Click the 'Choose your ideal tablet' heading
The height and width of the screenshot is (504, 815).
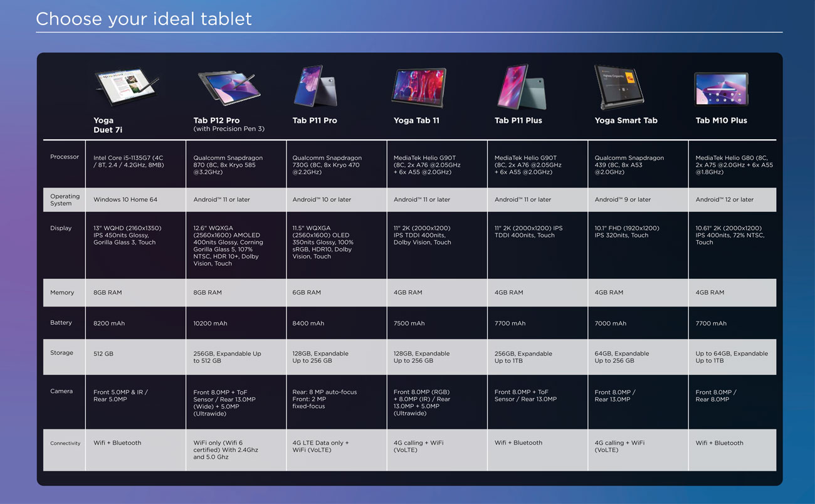[144, 19]
